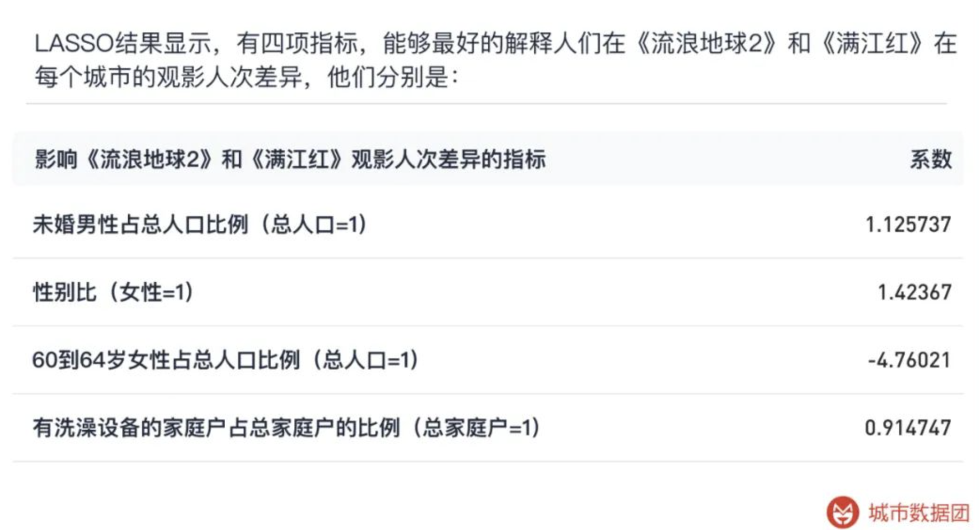980x530 pixels.
Task: Click 他们分别是 ending the intro paragraph
Action: [388, 77]
